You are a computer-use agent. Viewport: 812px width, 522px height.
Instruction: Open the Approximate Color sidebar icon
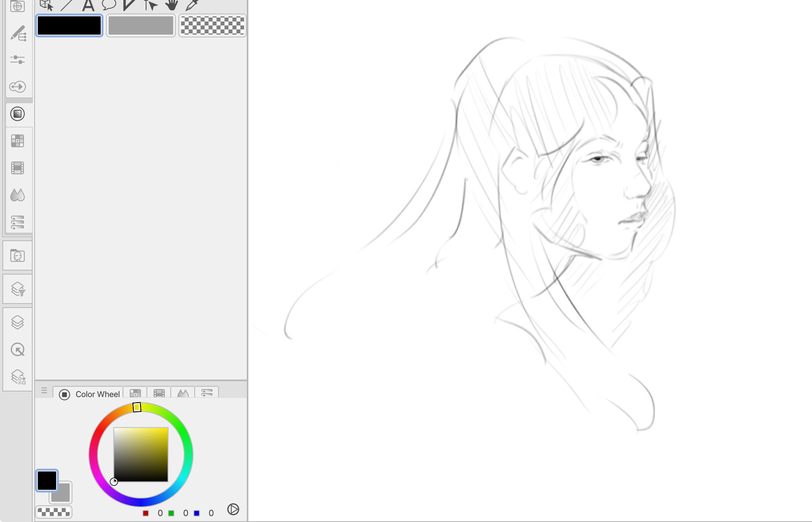pyautogui.click(x=18, y=195)
